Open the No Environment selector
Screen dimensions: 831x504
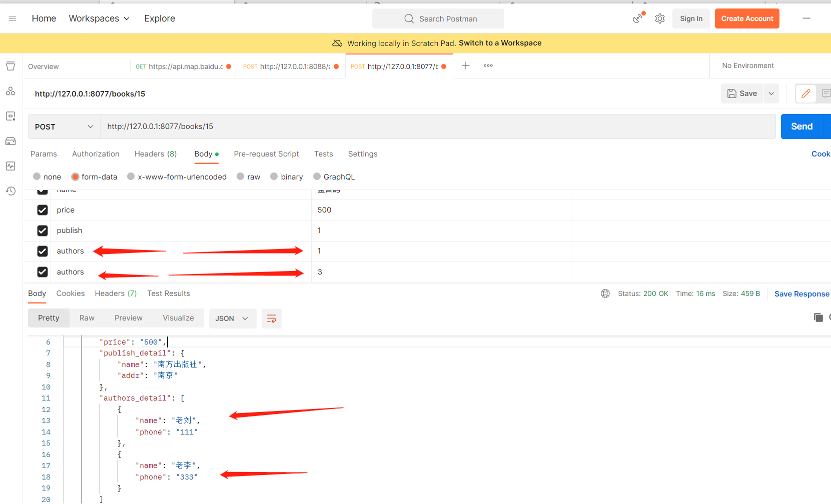[x=748, y=65]
